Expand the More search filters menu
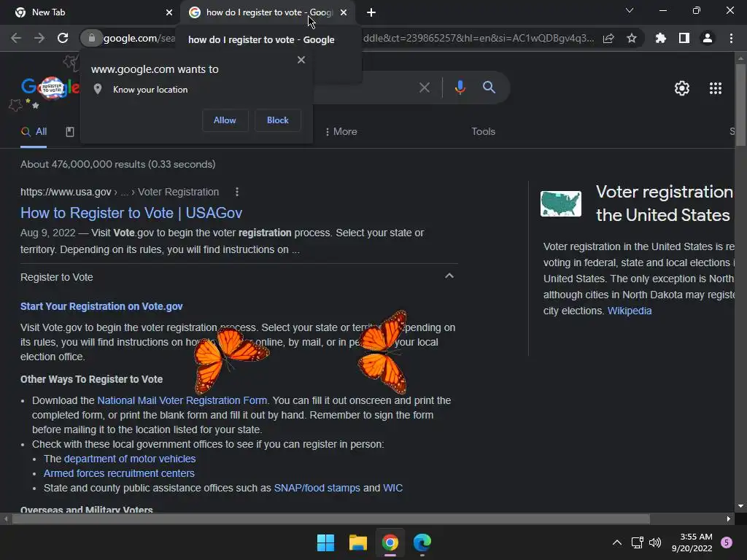Screen dimensions: 747x560 click(x=341, y=131)
